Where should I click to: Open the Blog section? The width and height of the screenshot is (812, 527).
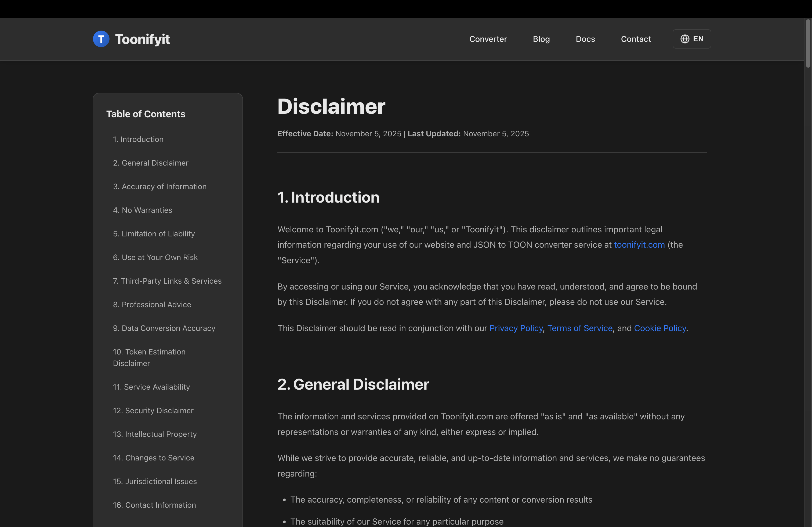(541, 39)
